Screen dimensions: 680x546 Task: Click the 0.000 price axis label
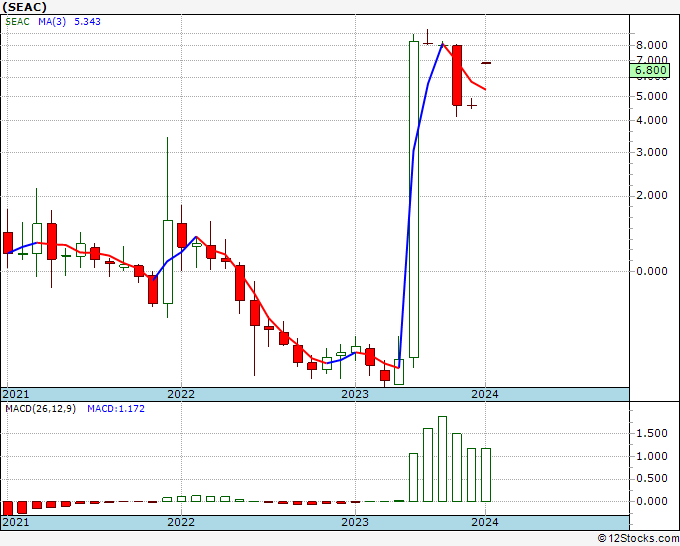click(651, 271)
